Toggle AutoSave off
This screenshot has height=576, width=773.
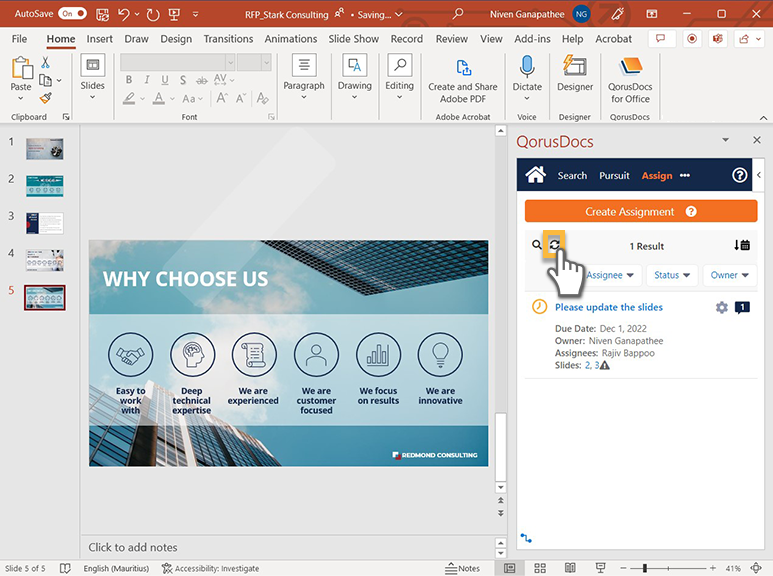click(x=72, y=14)
